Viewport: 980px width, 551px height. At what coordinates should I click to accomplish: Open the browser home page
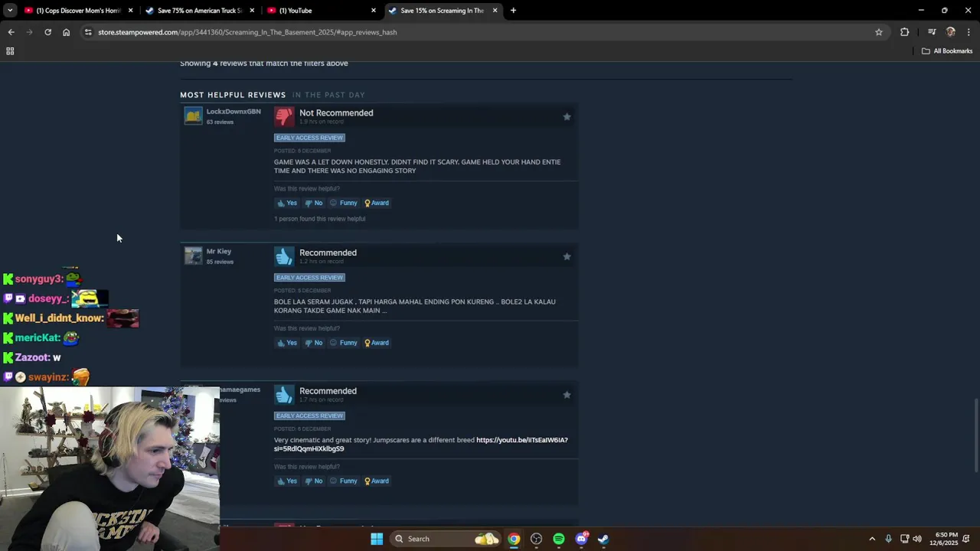click(x=66, y=32)
